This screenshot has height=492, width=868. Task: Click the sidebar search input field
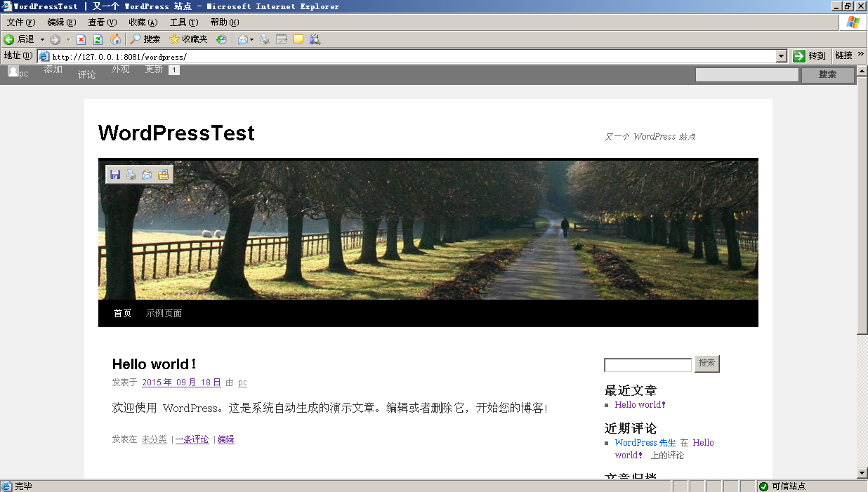647,365
